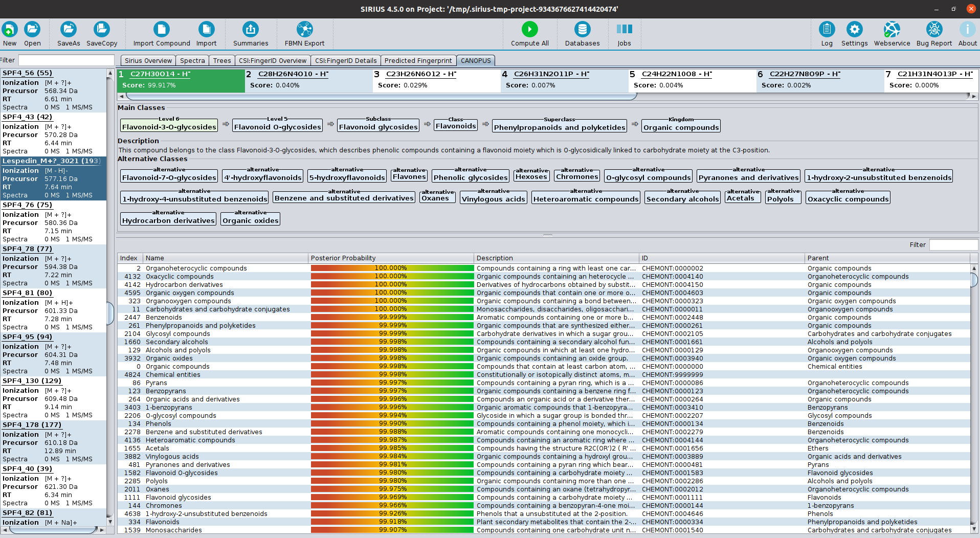Image resolution: width=980 pixels, height=538 pixels.
Task: Select the Phenylpropanoids and polyketides superclass
Action: point(560,127)
